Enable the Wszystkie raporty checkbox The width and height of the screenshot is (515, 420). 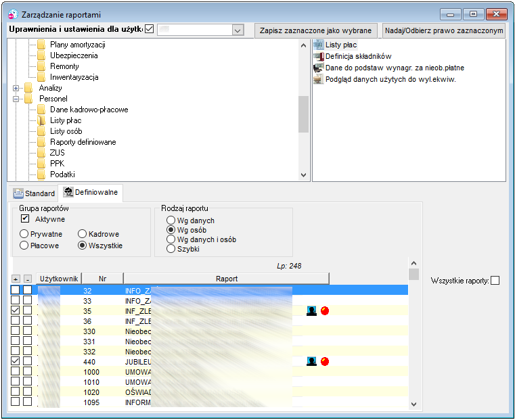[495, 281]
